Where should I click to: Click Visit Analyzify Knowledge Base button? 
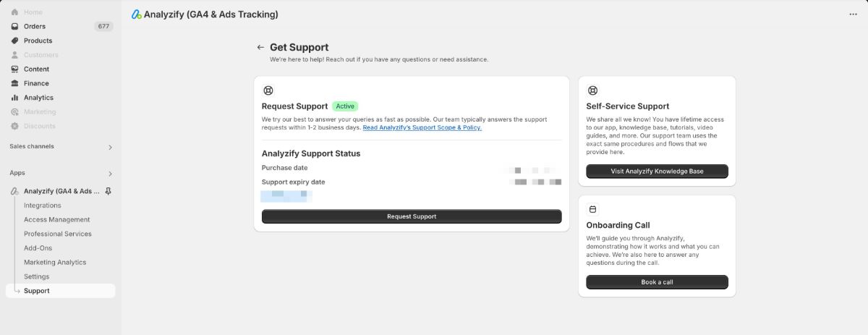tap(657, 171)
